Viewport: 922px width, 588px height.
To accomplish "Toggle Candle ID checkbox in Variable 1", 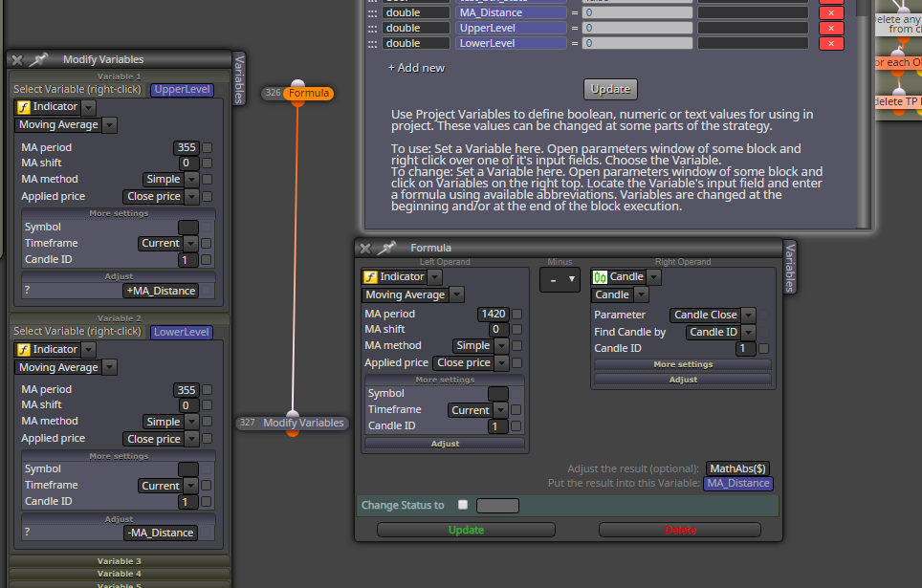I will (x=206, y=259).
